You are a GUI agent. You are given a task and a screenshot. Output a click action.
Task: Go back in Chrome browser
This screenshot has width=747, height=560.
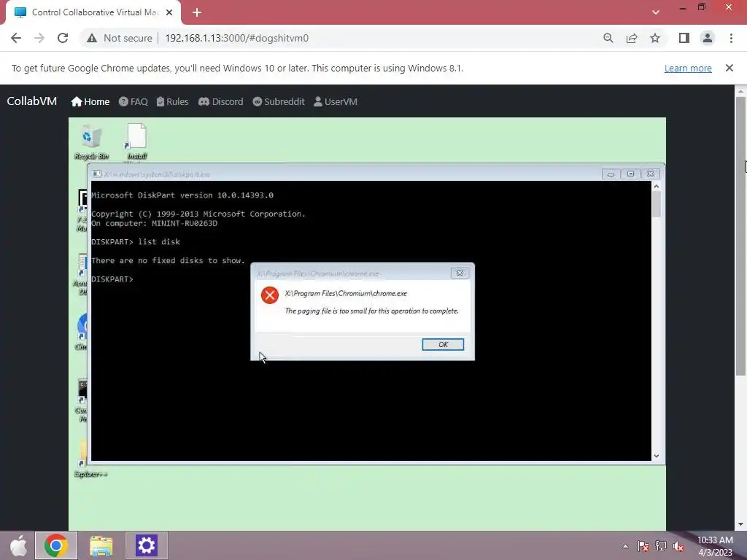click(16, 38)
